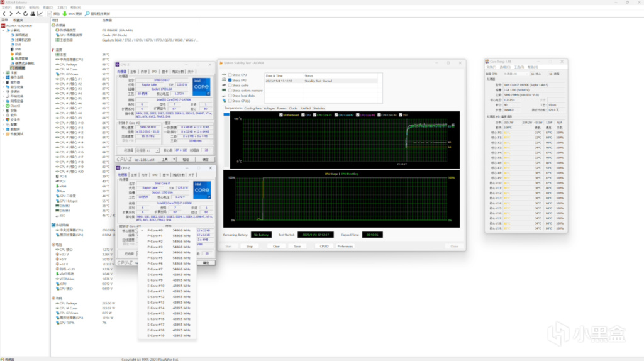The image size is (644, 361).
Task: Toggle the Motherboard graph legend checkbox
Action: pyautogui.click(x=281, y=115)
